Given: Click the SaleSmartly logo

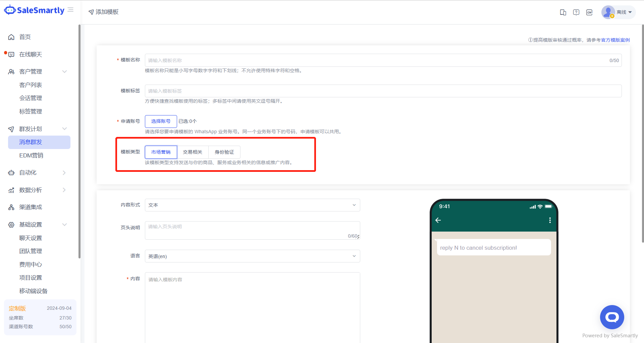Looking at the screenshot, I should click(x=34, y=10).
